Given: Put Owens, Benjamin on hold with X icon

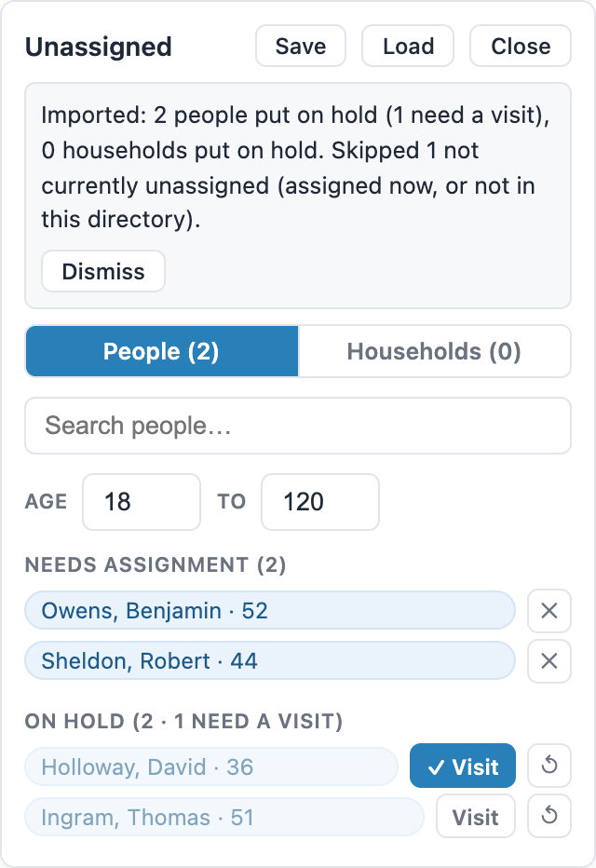Looking at the screenshot, I should click(549, 611).
